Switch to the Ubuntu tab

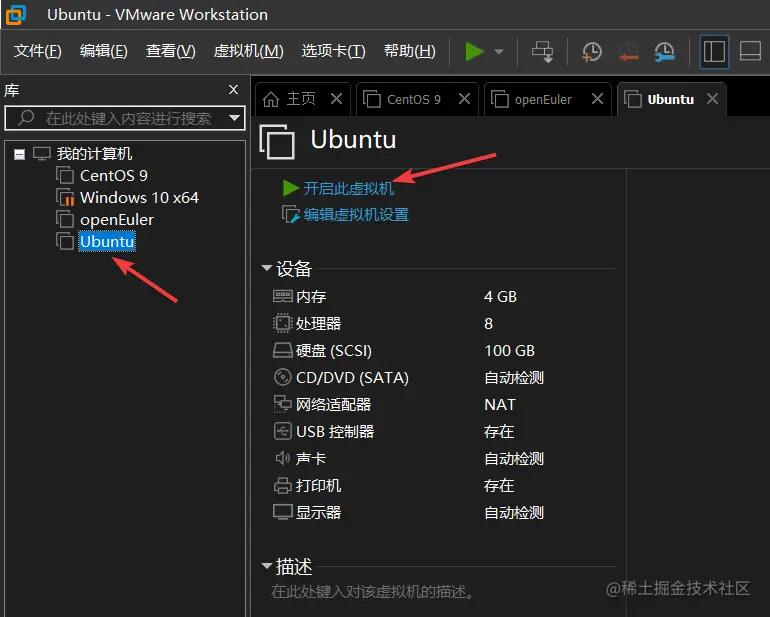pos(670,100)
